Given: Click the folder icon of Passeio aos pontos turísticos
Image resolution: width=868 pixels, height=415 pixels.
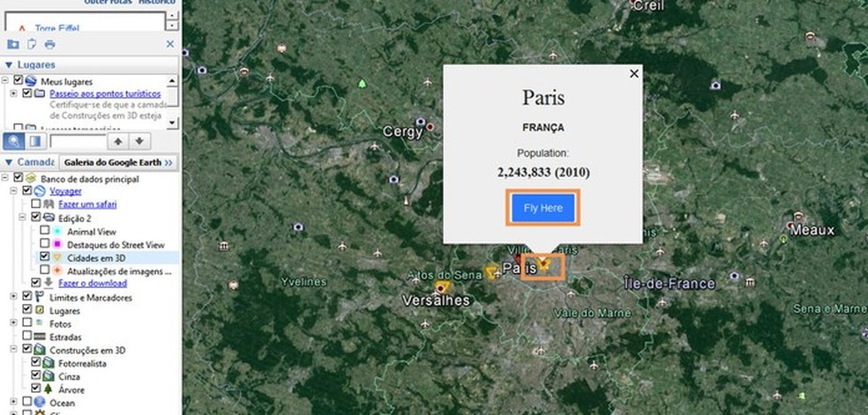Looking at the screenshot, I should click(x=40, y=93).
